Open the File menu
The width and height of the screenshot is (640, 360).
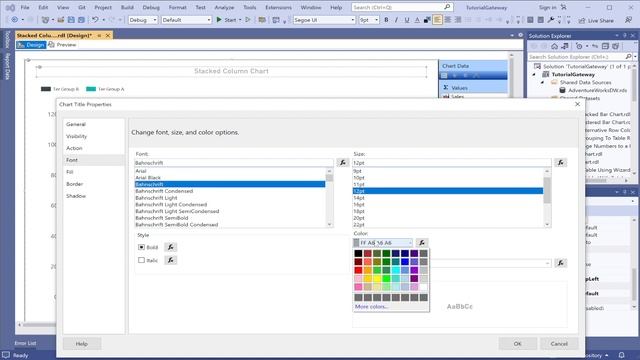[x=25, y=7]
